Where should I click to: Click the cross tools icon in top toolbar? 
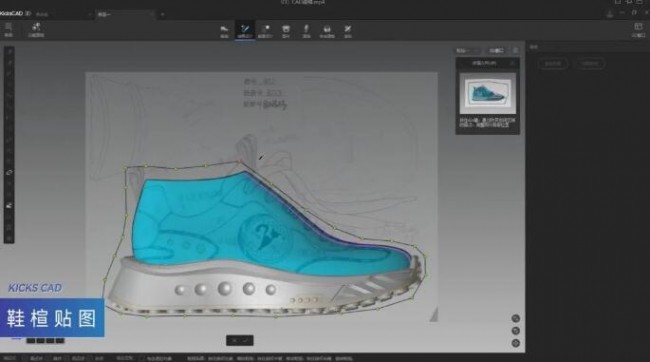pos(347,31)
